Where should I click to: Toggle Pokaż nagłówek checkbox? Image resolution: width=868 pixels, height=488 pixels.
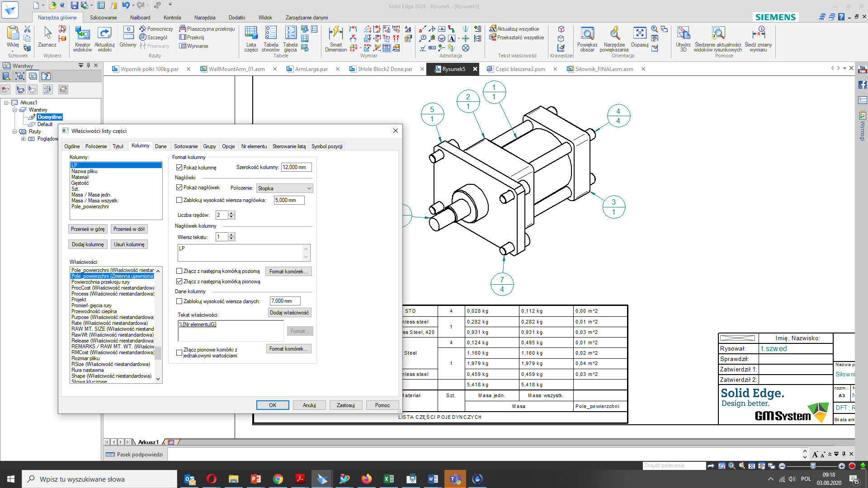point(179,188)
